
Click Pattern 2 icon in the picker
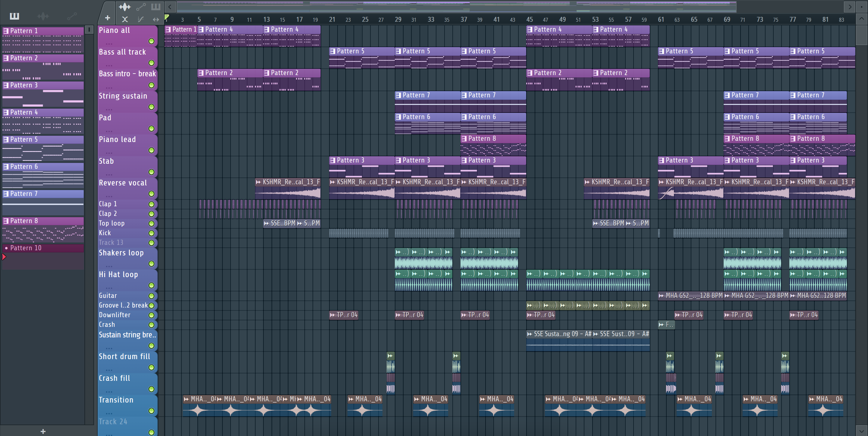(x=6, y=58)
